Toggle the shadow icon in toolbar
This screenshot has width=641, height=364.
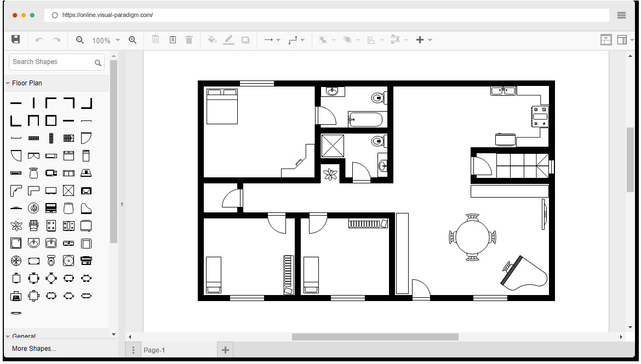[245, 40]
